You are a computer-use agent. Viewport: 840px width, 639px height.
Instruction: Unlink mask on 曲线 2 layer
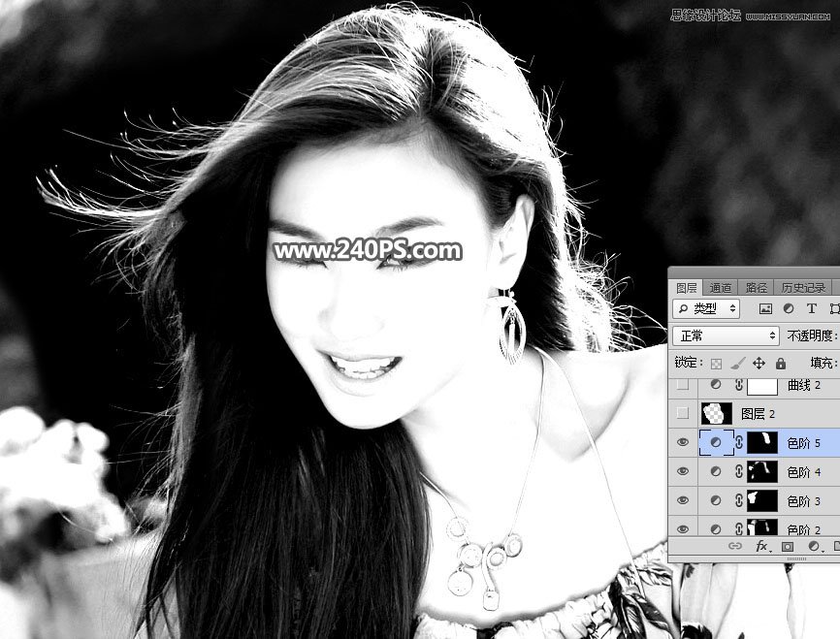(x=739, y=385)
